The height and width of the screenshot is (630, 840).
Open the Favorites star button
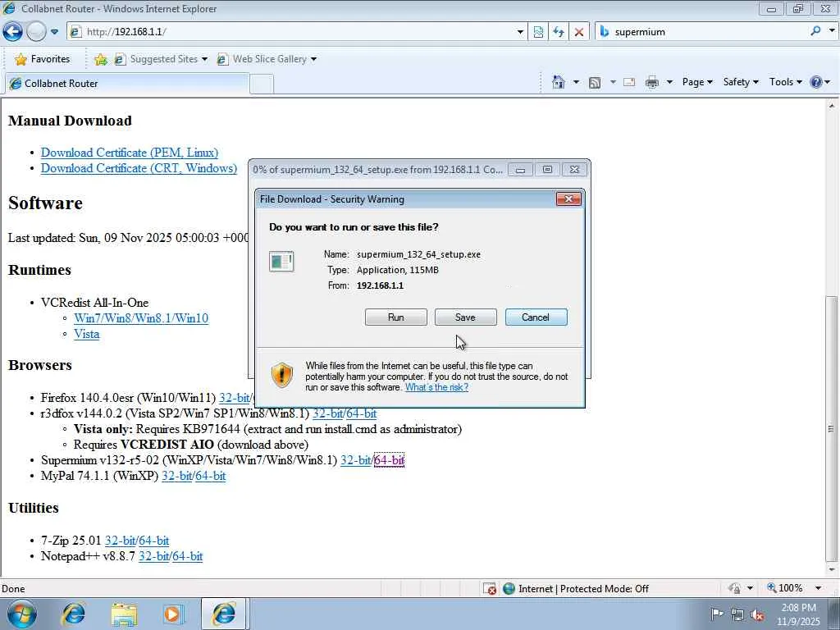pos(43,59)
